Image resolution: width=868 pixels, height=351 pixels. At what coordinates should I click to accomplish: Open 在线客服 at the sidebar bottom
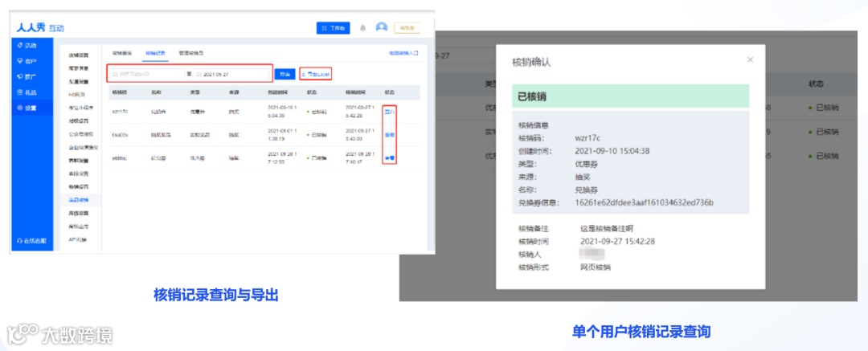tap(32, 241)
